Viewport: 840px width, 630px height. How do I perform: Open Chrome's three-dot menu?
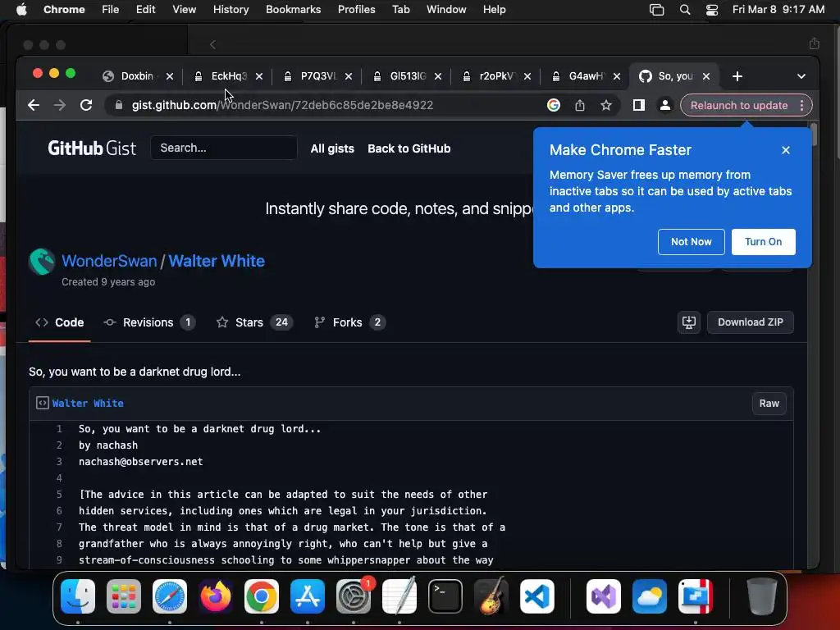tap(801, 105)
